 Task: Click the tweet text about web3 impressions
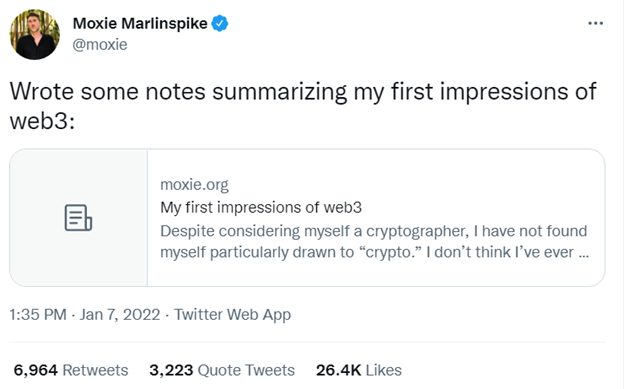point(303,106)
